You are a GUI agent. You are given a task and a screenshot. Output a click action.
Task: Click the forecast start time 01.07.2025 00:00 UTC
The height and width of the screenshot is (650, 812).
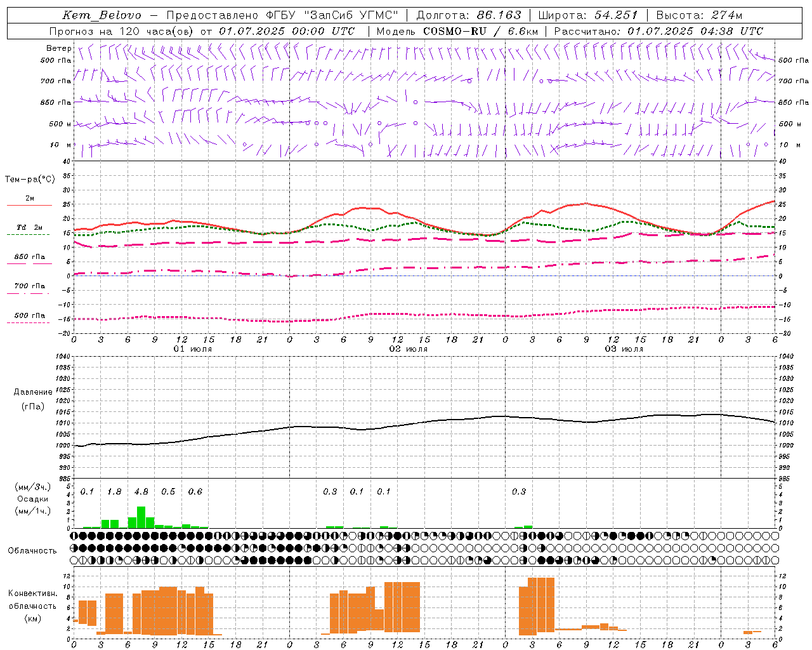pos(287,31)
